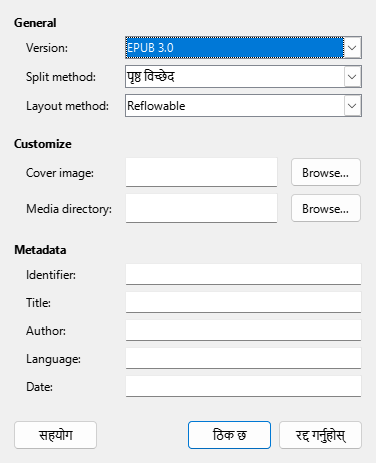Click the Language: label
Screen dimensions: 376x463
53,359
